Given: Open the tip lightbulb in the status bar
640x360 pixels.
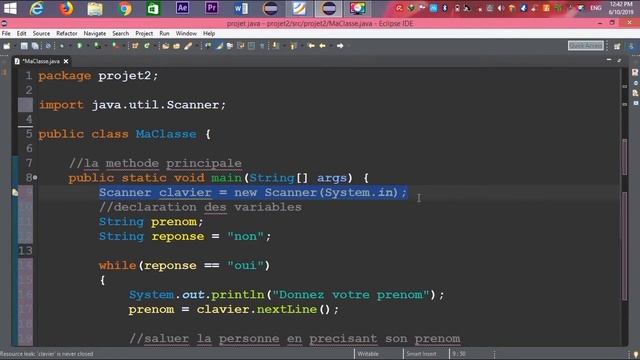Looking at the screenshot, I should [636, 354].
